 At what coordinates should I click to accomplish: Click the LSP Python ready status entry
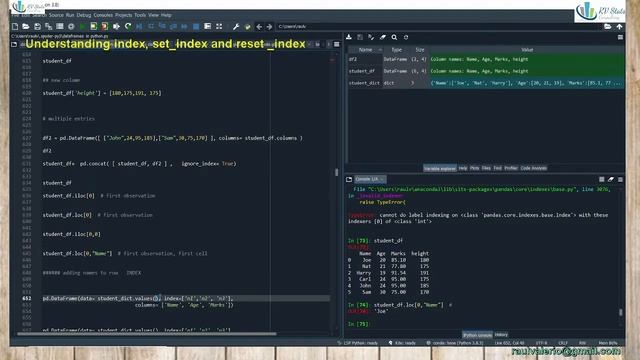click(357, 343)
